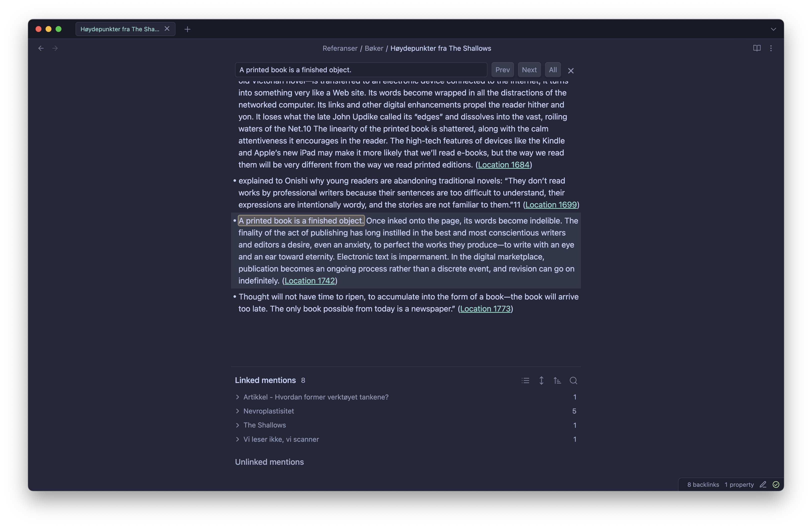
Task: Click the navigate forward arrow
Action: pos(55,48)
